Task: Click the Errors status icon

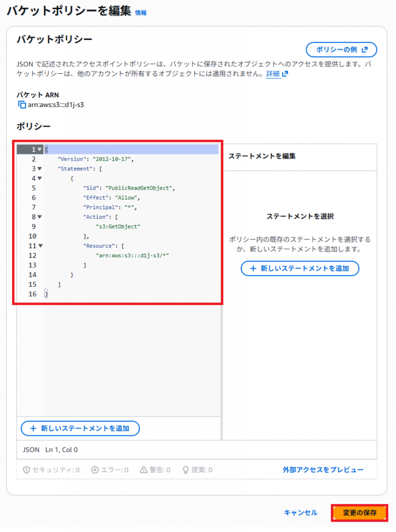Action: point(95,470)
